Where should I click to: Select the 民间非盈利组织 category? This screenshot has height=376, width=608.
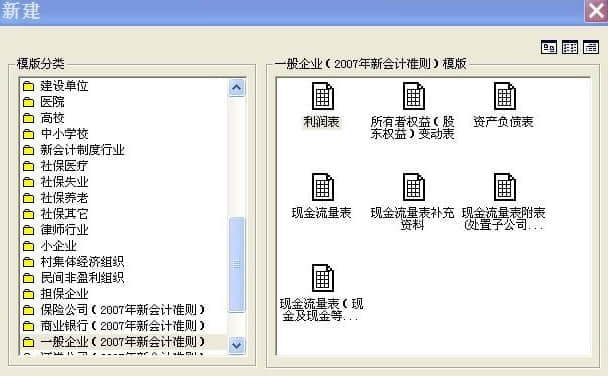[82, 278]
